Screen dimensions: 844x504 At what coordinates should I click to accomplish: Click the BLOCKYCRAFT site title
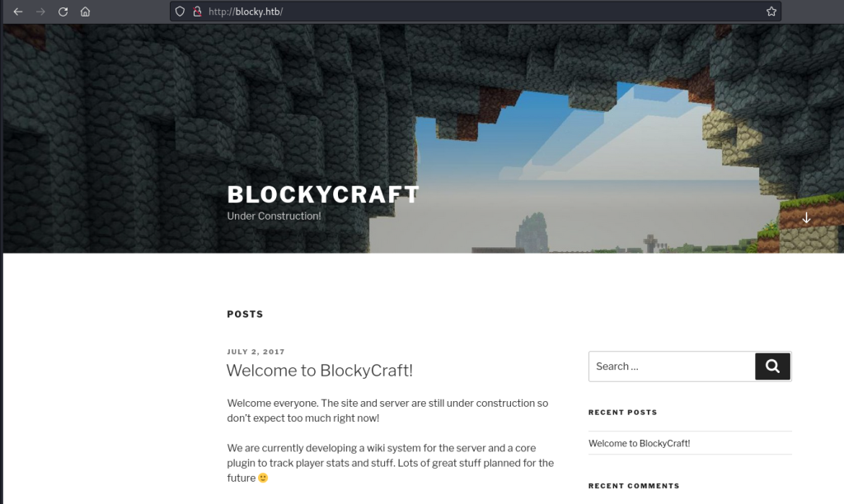coord(323,194)
